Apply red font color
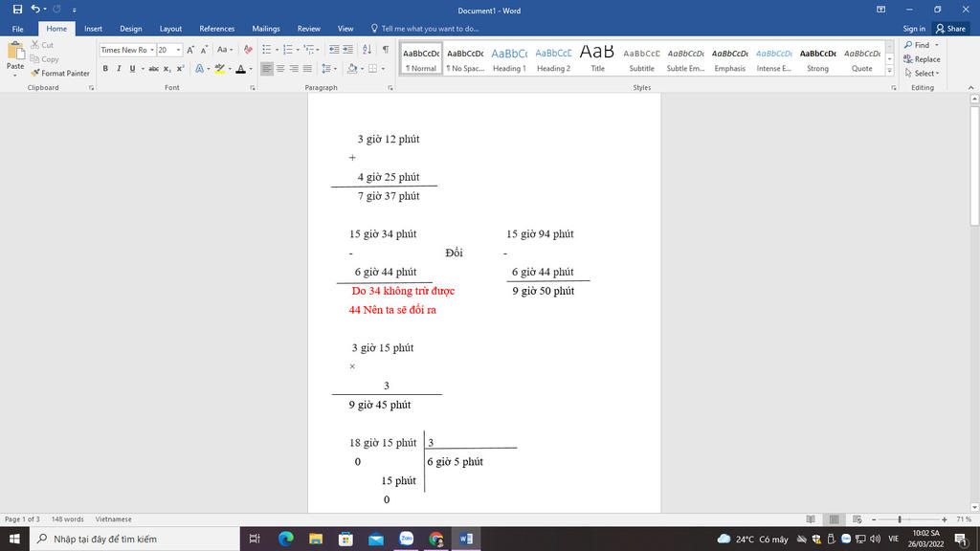Image resolution: width=980 pixels, height=551 pixels. coord(240,69)
